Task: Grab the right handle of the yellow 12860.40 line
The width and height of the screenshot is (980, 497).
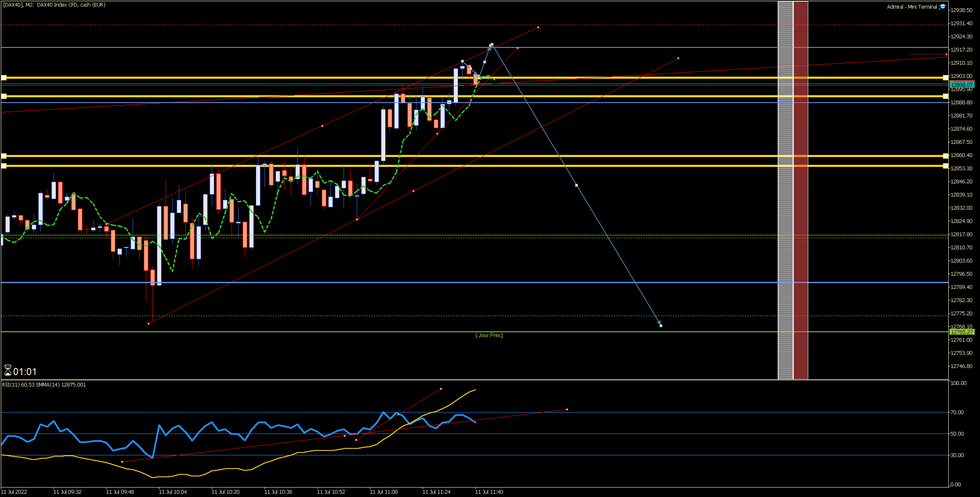Action: [945, 156]
